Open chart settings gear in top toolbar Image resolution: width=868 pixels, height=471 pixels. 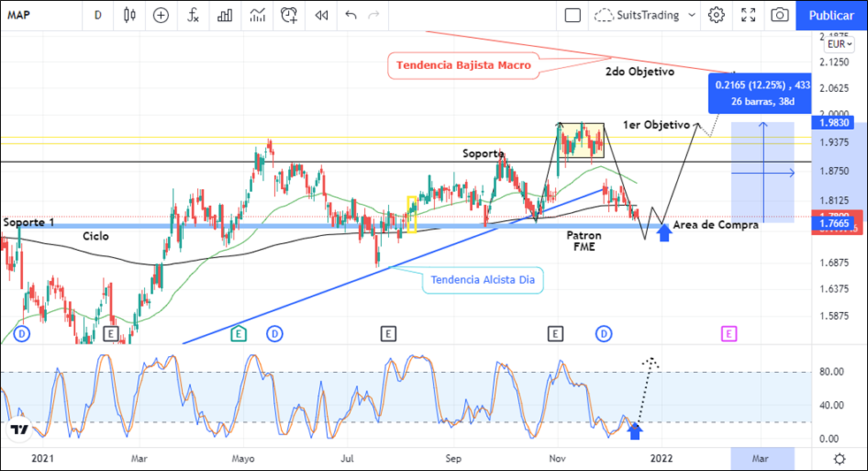716,15
